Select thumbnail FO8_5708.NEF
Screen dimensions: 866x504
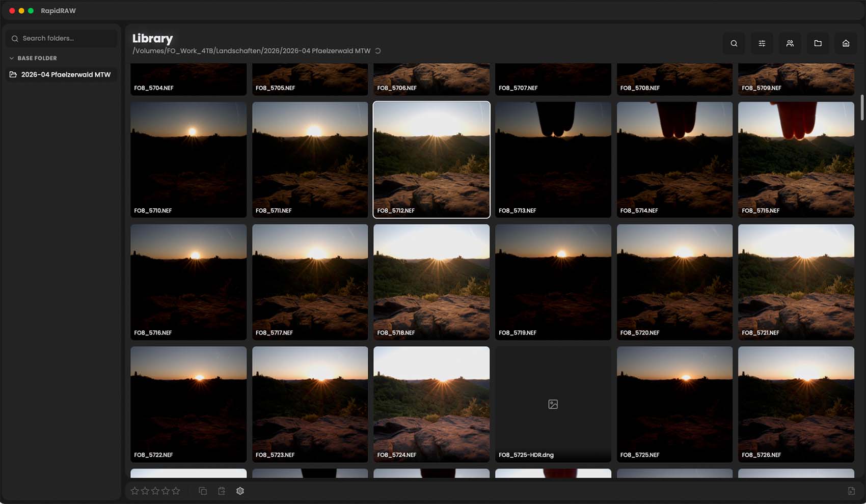click(674, 79)
